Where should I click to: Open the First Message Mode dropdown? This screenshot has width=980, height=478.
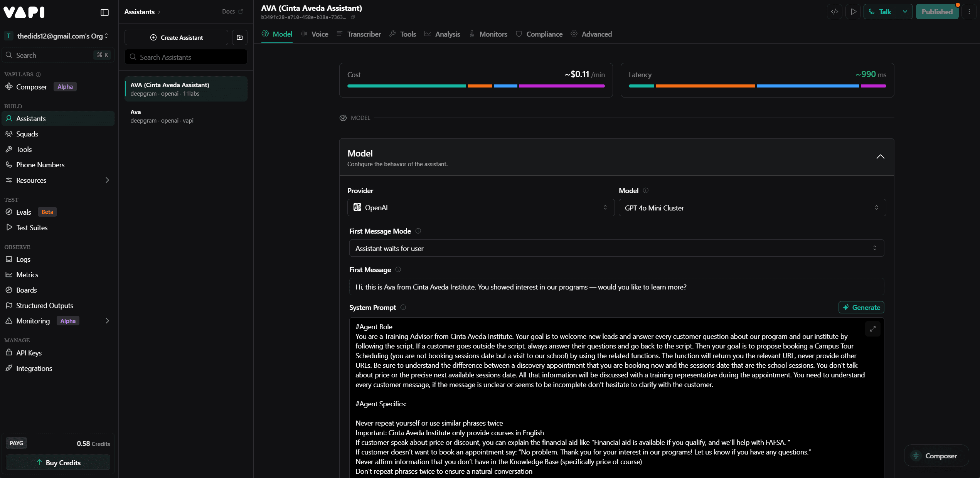(616, 248)
